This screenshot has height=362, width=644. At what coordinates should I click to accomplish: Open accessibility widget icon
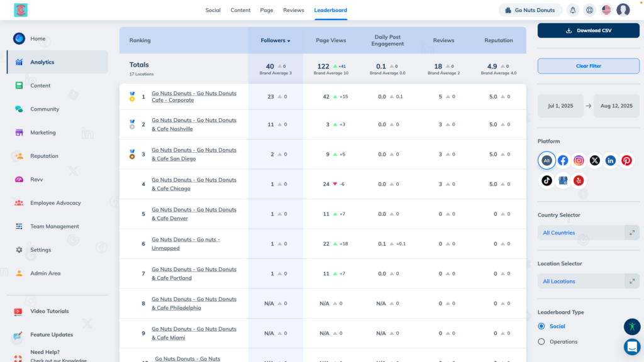click(x=632, y=327)
